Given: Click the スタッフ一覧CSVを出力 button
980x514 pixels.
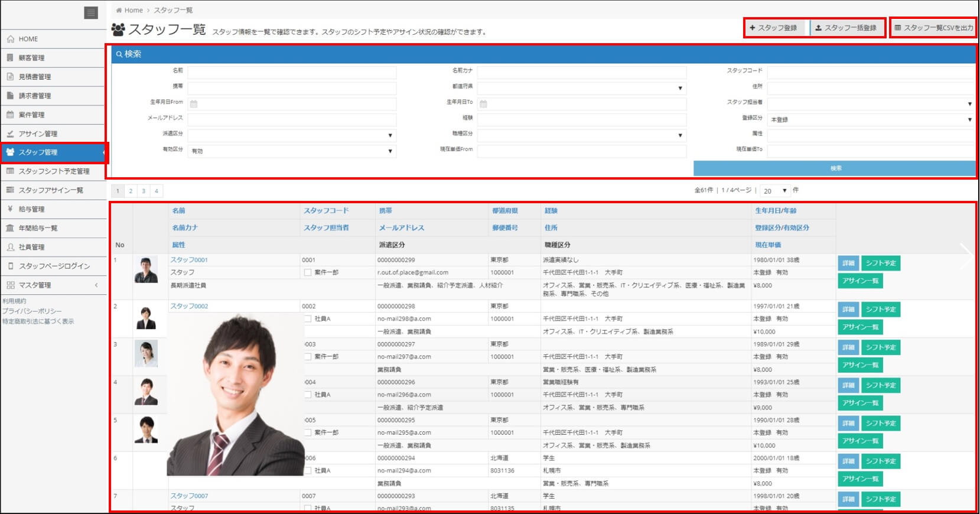Looking at the screenshot, I should pyautogui.click(x=933, y=28).
